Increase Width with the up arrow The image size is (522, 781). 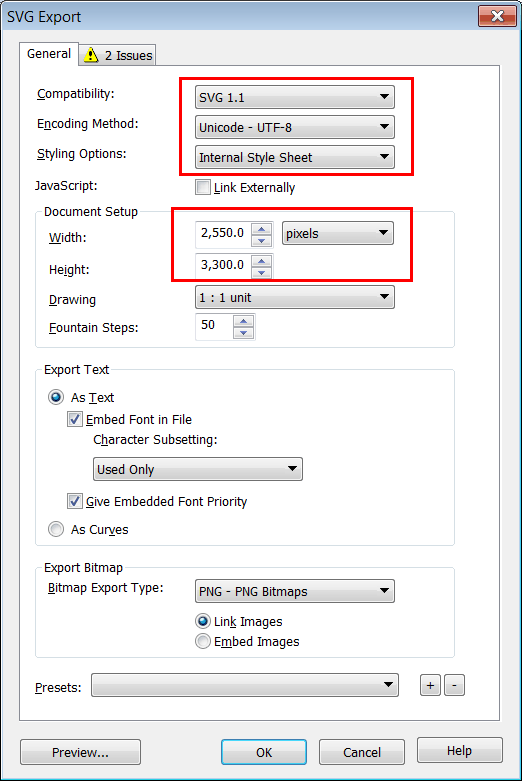(x=261, y=229)
